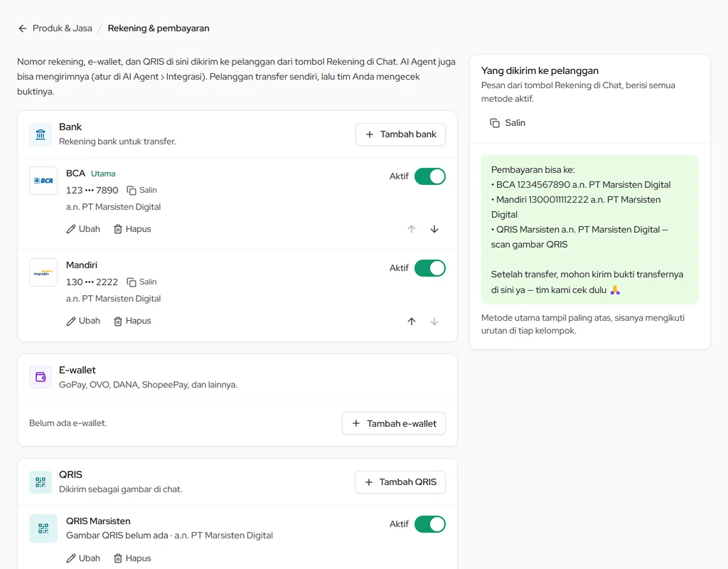Move the Mandiri account down
Screen dimensions: 728x569
(434, 321)
